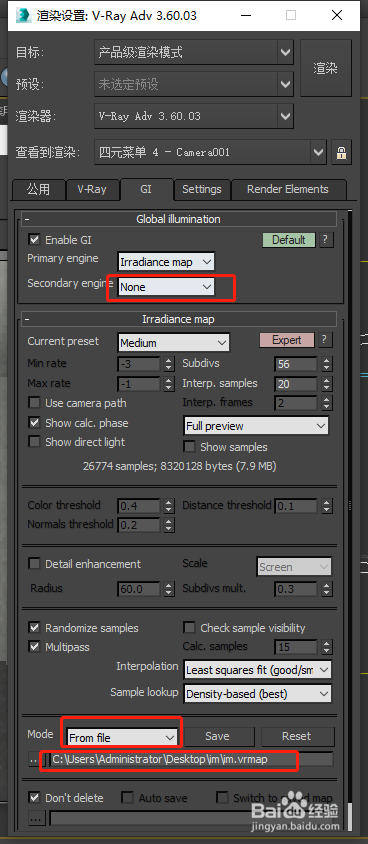
Task: Click the Interp. samples spinner arrows
Action: click(326, 384)
